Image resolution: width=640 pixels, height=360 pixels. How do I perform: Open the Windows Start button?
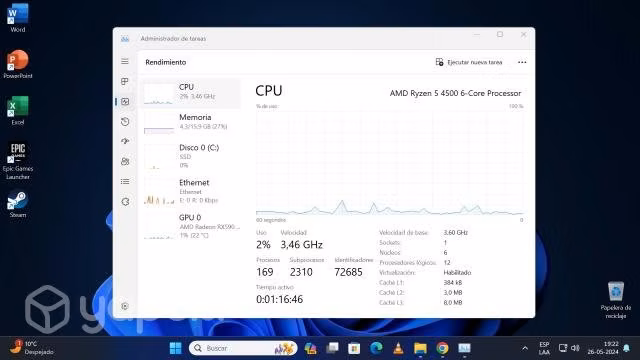(x=176, y=348)
